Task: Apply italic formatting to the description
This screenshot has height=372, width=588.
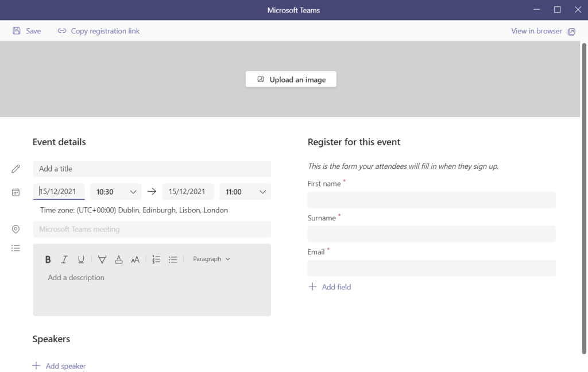Action: [64, 259]
